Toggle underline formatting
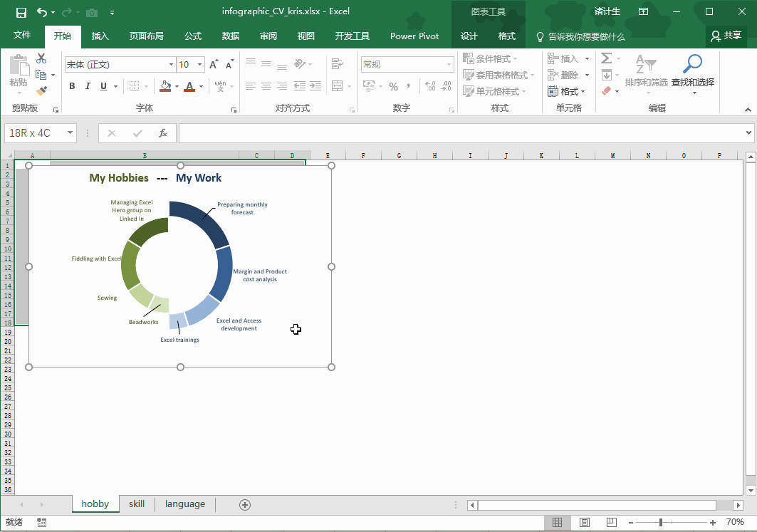 (x=103, y=86)
